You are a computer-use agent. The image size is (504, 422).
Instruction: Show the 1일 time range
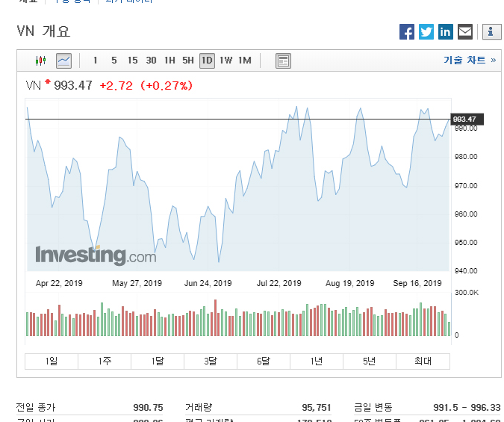52,362
